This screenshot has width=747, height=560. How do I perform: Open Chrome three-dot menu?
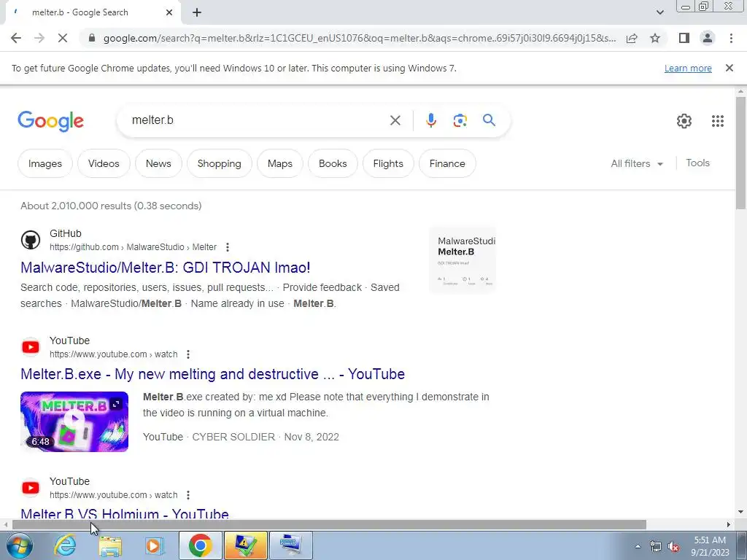point(731,38)
